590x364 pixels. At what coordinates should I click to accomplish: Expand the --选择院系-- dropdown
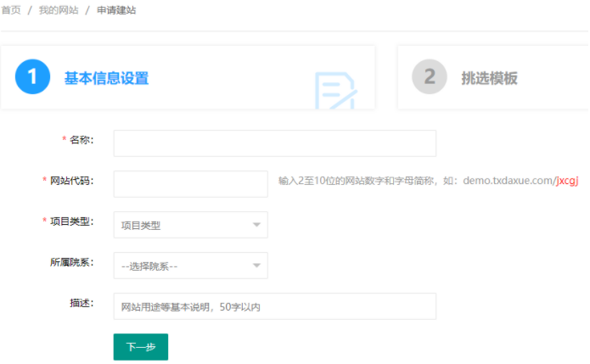[x=190, y=266]
